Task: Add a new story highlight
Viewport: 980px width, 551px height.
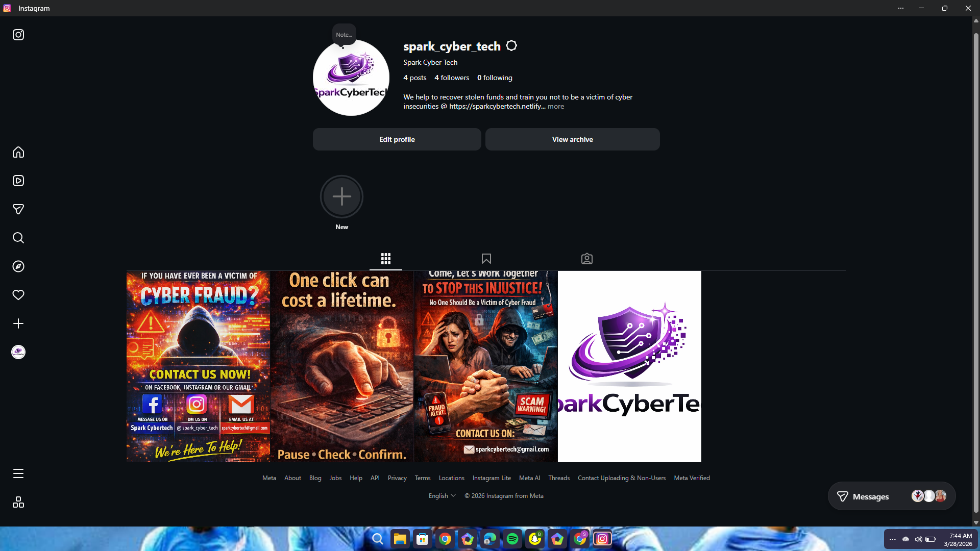Action: [341, 197]
